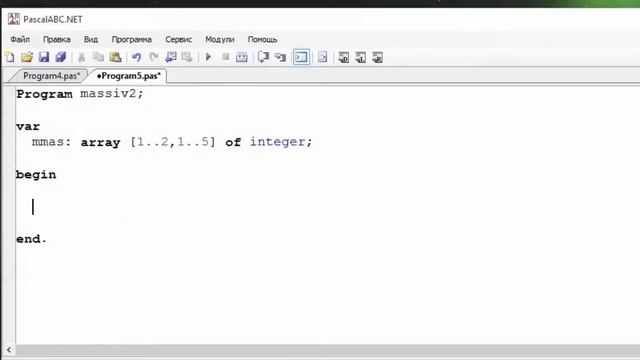Open the Помощь menu

click(262, 40)
